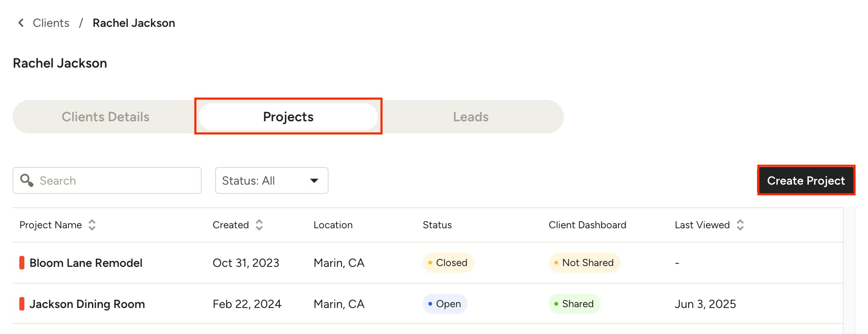Sort by Created date arrows

point(259,225)
